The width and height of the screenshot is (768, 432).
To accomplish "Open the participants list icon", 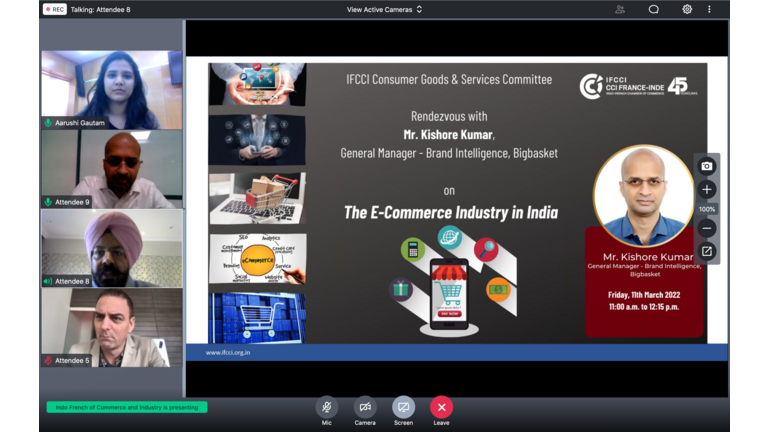I will click(x=620, y=9).
